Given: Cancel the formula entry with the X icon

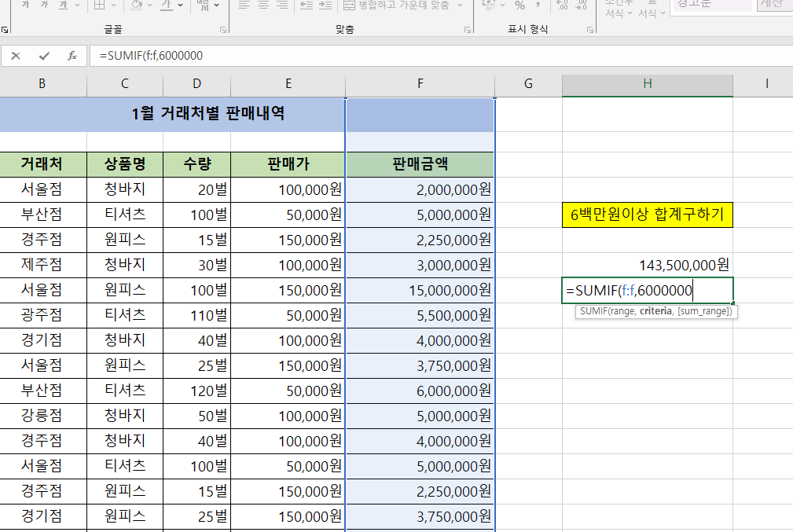Looking at the screenshot, I should tap(16, 56).
